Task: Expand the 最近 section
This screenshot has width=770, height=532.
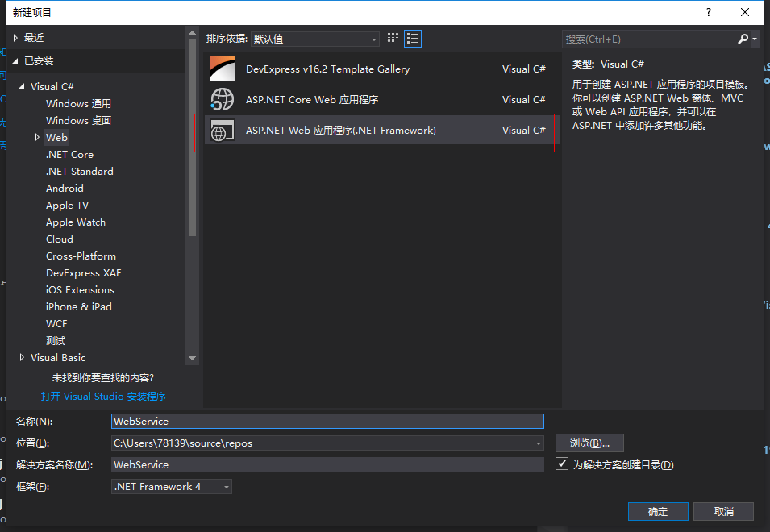Action: point(15,38)
